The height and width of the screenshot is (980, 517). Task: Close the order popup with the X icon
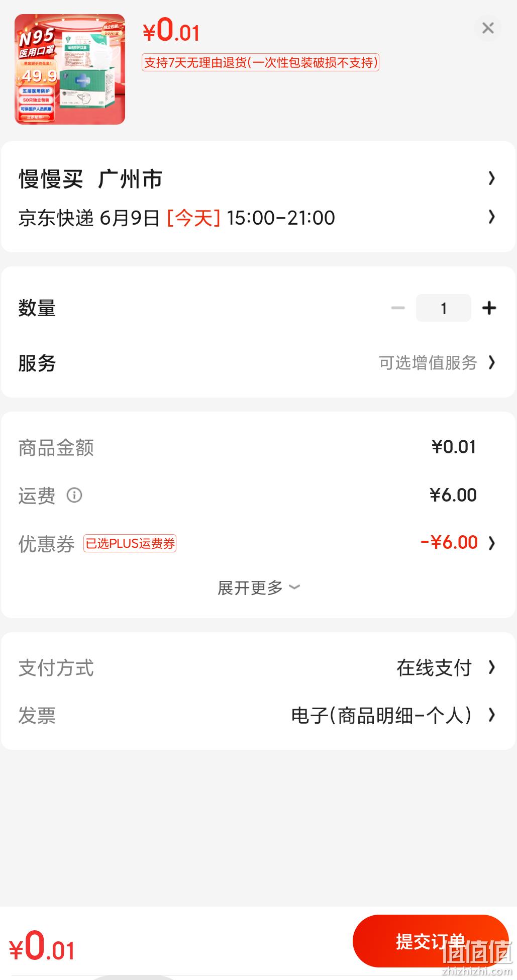[x=488, y=28]
